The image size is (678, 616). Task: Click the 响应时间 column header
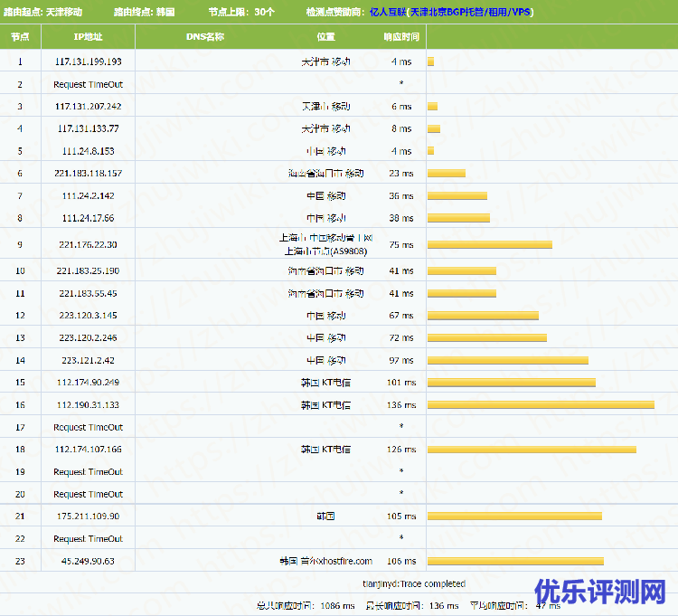coord(400,37)
